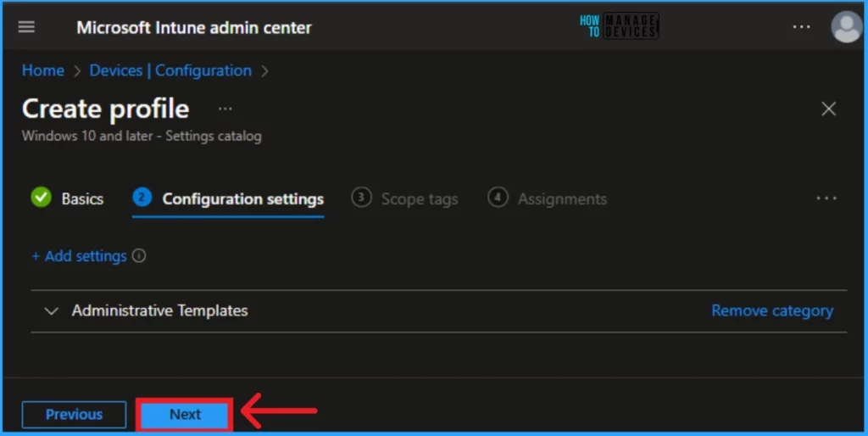Image resolution: width=868 pixels, height=436 pixels.
Task: Click the ellipsis next to Create profile
Action: tap(225, 109)
